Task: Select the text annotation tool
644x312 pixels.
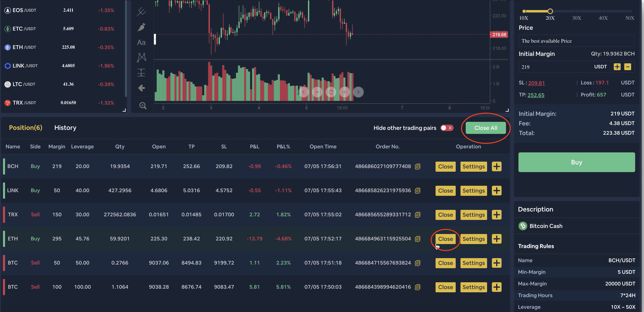Action: (x=141, y=42)
